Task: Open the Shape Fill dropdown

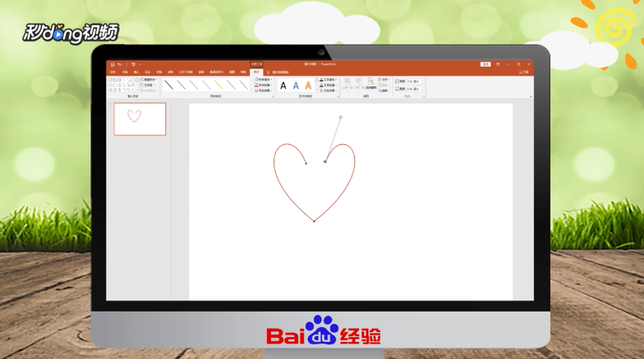Action: pos(263,79)
